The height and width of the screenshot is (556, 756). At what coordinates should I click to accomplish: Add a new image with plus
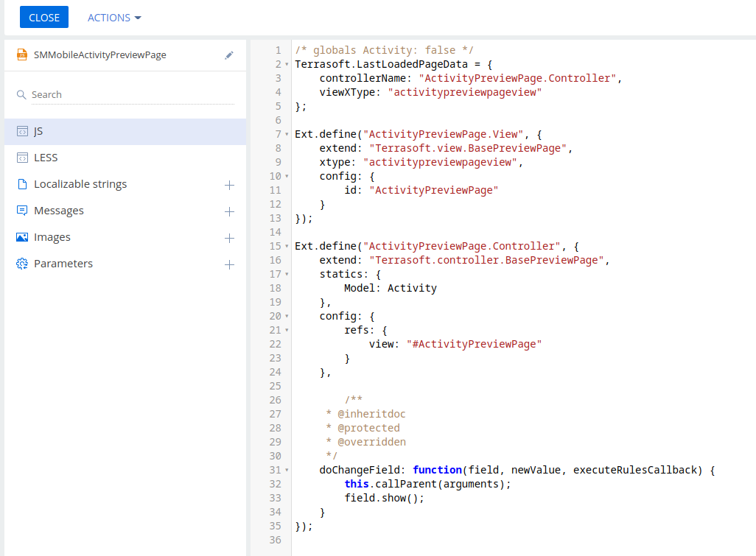point(229,238)
